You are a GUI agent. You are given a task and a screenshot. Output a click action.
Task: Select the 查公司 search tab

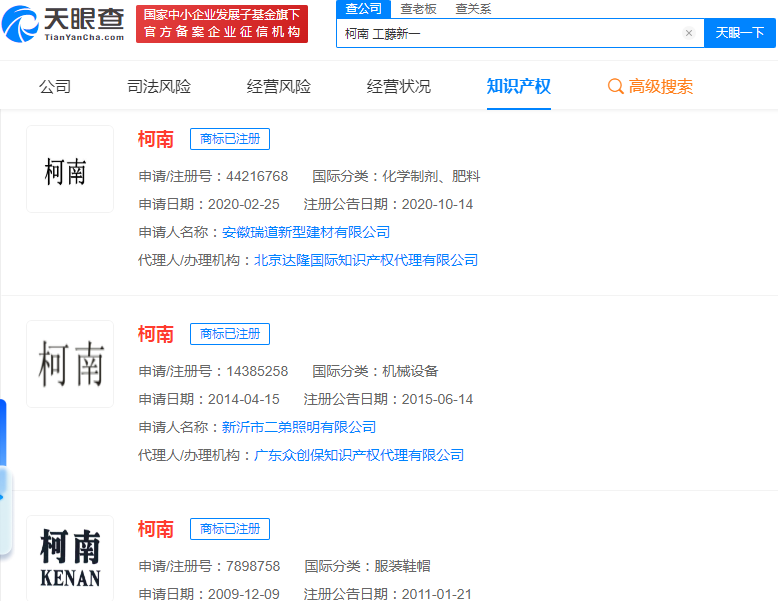(x=364, y=9)
